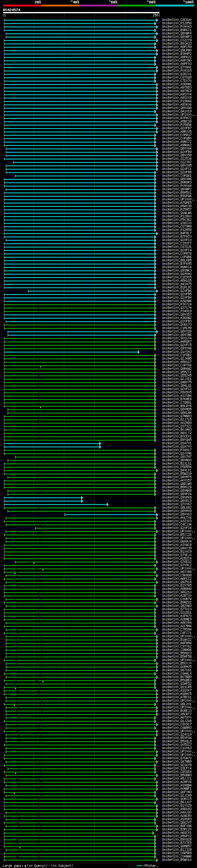Select hit label UniRef100_P50362

pyautogui.click(x=176, y=220)
